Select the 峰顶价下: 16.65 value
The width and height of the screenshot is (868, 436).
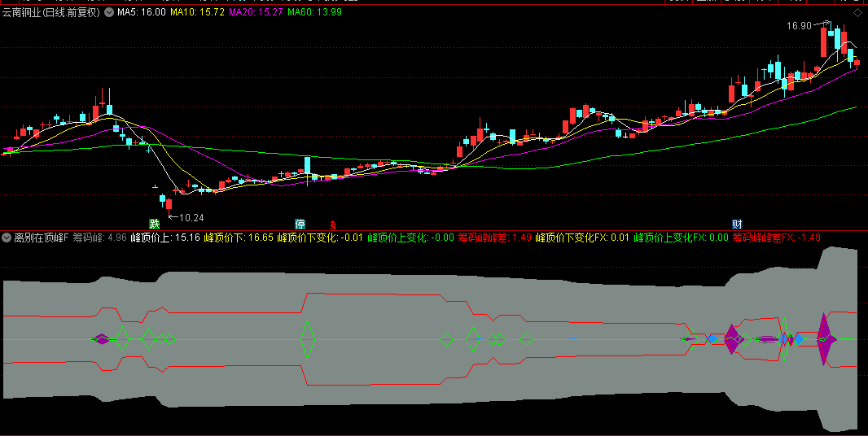click(x=239, y=238)
